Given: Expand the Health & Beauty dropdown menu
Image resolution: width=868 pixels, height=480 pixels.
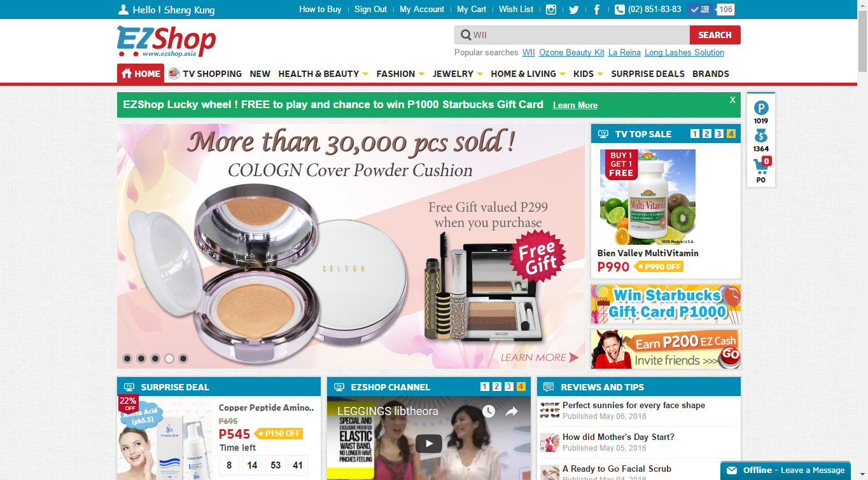Looking at the screenshot, I should point(323,74).
